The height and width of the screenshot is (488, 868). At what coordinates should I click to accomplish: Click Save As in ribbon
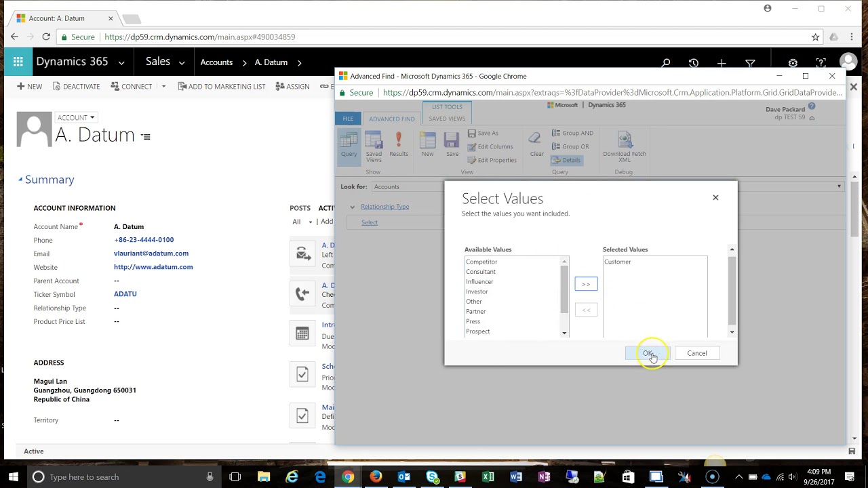point(483,134)
